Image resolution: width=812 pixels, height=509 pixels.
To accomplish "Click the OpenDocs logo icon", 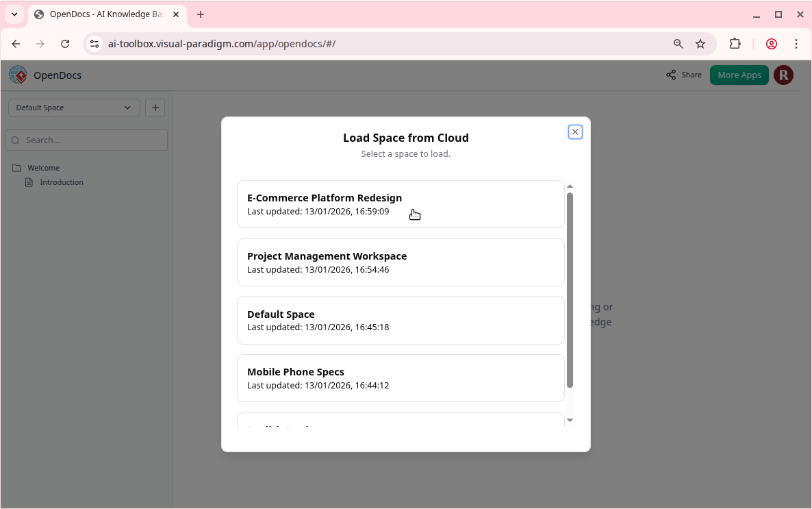I will point(18,75).
